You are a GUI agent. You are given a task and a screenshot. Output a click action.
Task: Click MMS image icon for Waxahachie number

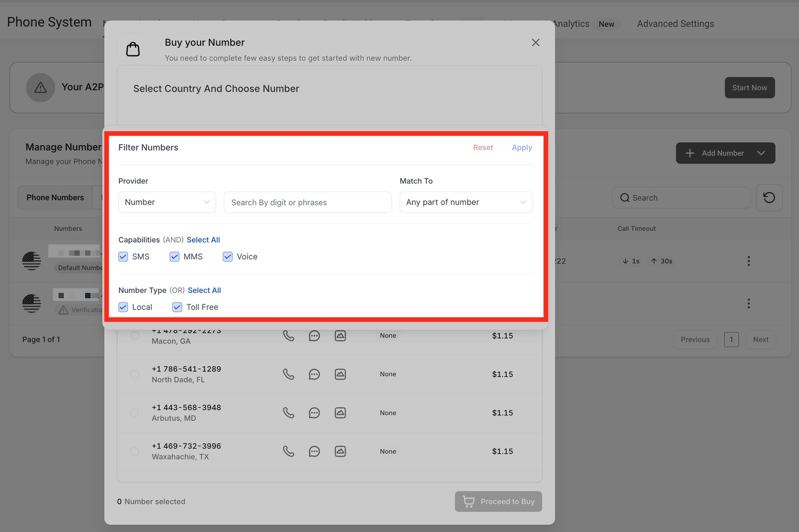pyautogui.click(x=340, y=451)
